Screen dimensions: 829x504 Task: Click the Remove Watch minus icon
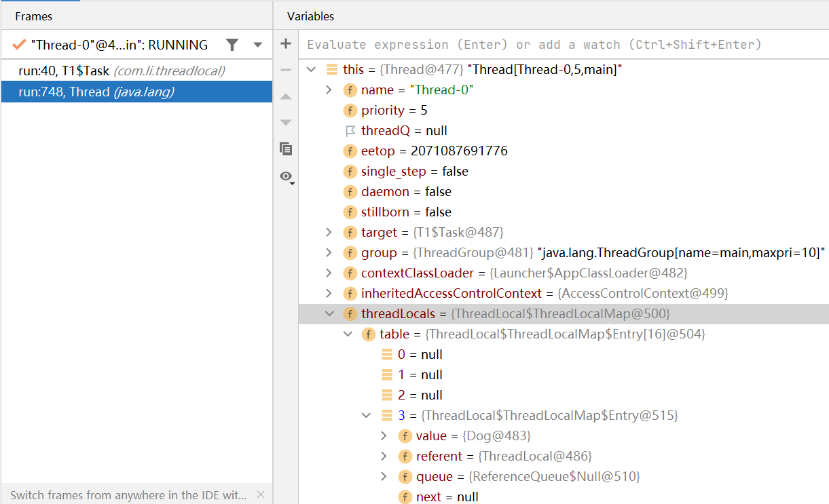[286, 70]
